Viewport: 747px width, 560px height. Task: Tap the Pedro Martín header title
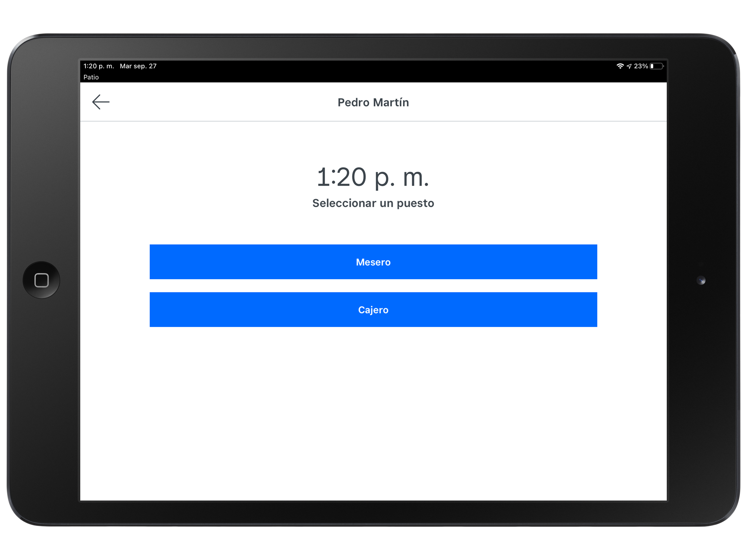tap(373, 102)
